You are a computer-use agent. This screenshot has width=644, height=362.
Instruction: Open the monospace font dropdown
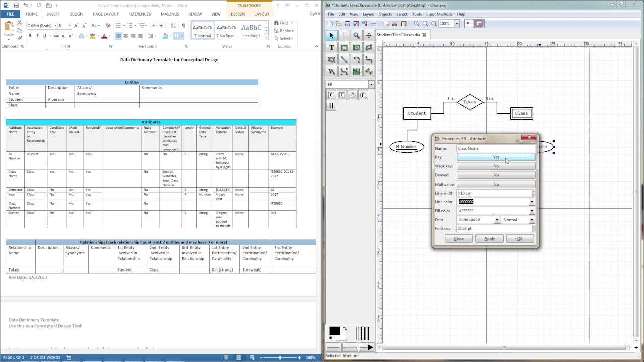pyautogui.click(x=497, y=220)
